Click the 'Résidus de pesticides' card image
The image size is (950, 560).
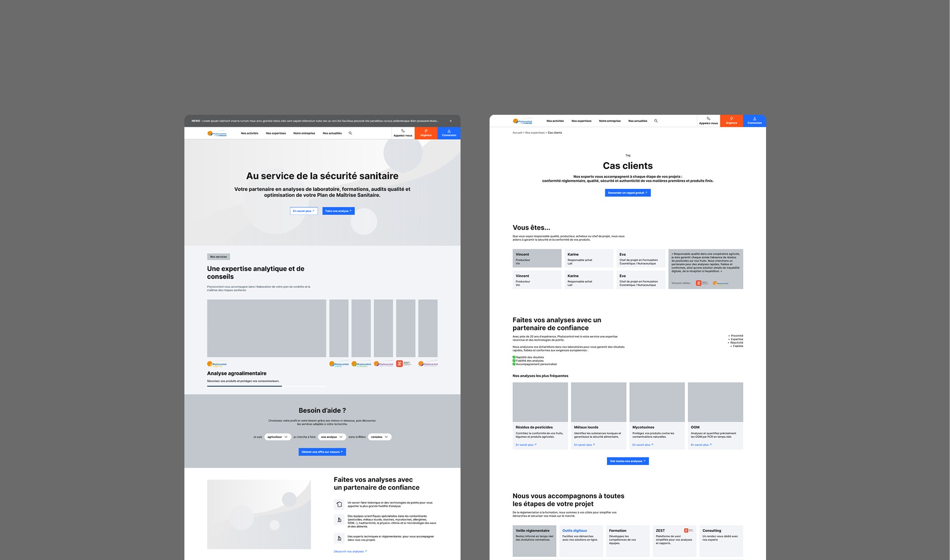coord(540,402)
